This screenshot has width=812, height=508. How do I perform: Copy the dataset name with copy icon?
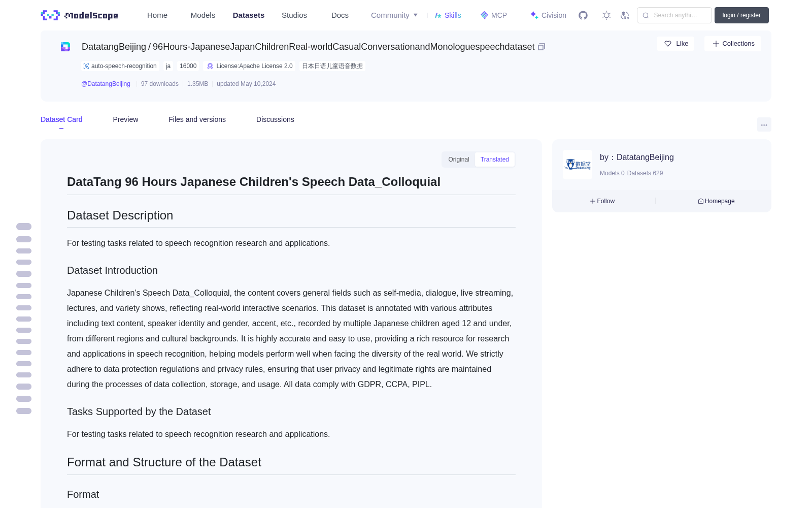coord(542,47)
